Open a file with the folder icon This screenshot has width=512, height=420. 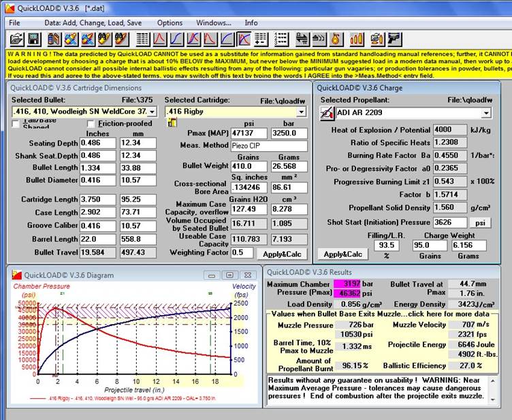16,39
